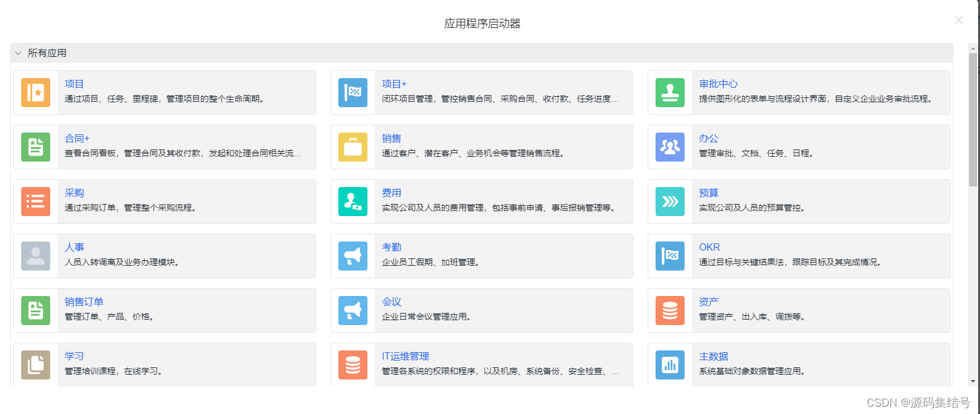Screen dimensions: 980x414
Task: Click description 管理培训课程，在线学习。
Action: point(114,371)
